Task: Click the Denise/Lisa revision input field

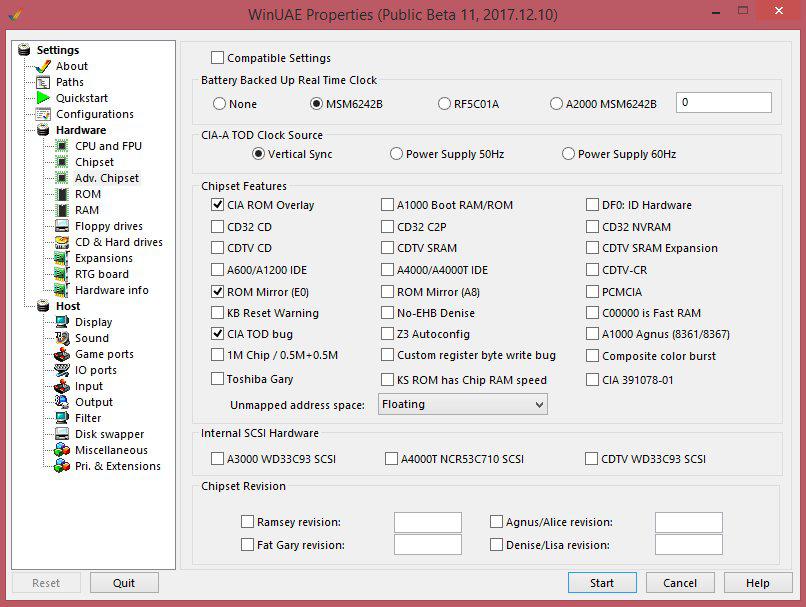Action: coord(689,544)
